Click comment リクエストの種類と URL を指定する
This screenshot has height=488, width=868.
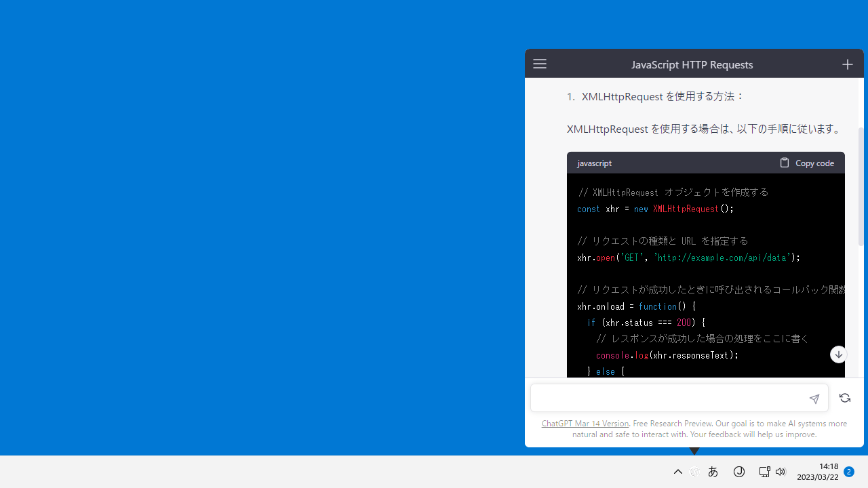point(663,241)
